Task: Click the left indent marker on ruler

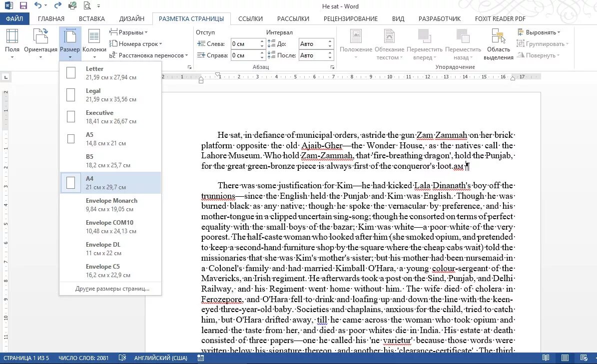Action: [x=201, y=80]
